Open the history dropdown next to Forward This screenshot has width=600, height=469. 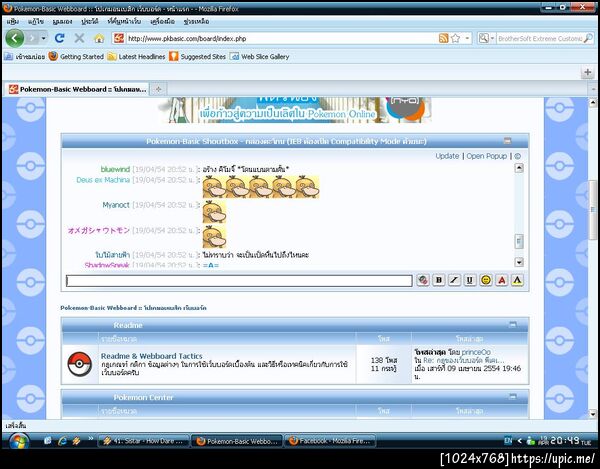point(43,38)
